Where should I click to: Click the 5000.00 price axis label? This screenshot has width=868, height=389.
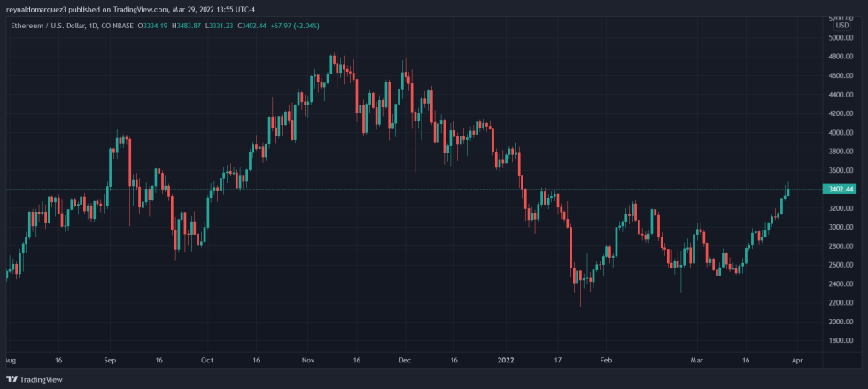[x=841, y=38]
